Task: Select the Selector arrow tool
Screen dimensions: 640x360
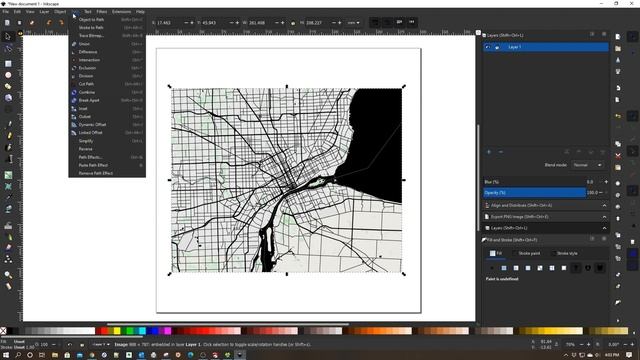Action: (x=8, y=37)
